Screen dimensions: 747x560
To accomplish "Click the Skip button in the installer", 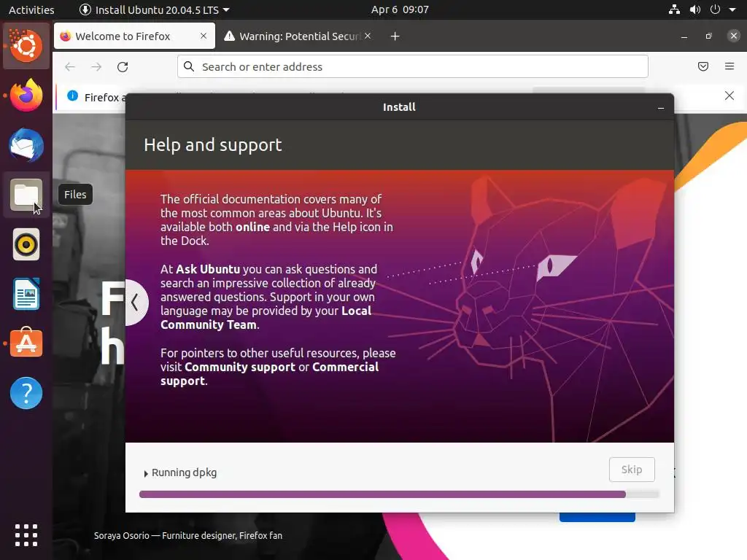I will click(632, 470).
